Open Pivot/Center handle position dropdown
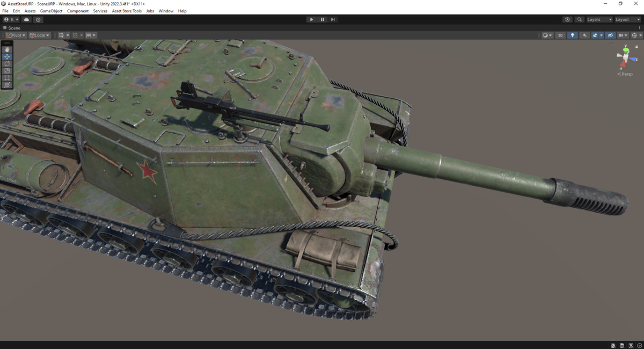The width and height of the screenshot is (644, 349). (x=16, y=35)
